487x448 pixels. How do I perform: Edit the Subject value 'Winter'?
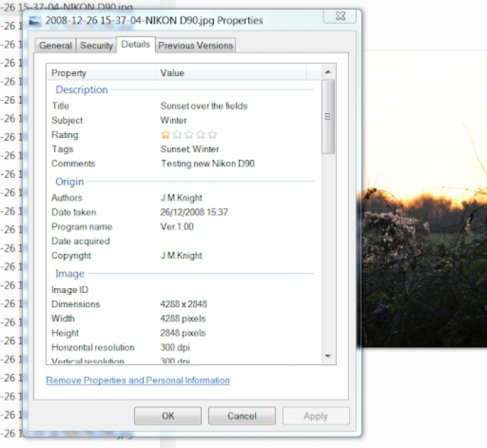(174, 120)
